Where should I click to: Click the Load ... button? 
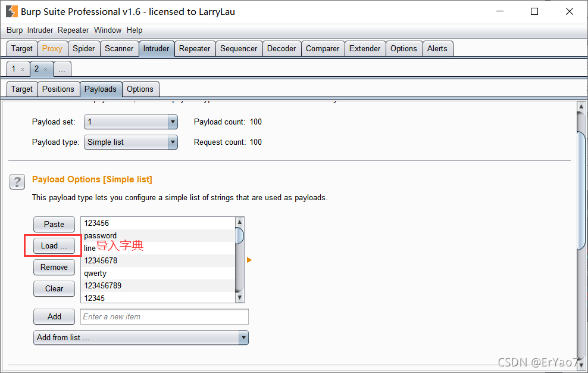[x=54, y=245]
